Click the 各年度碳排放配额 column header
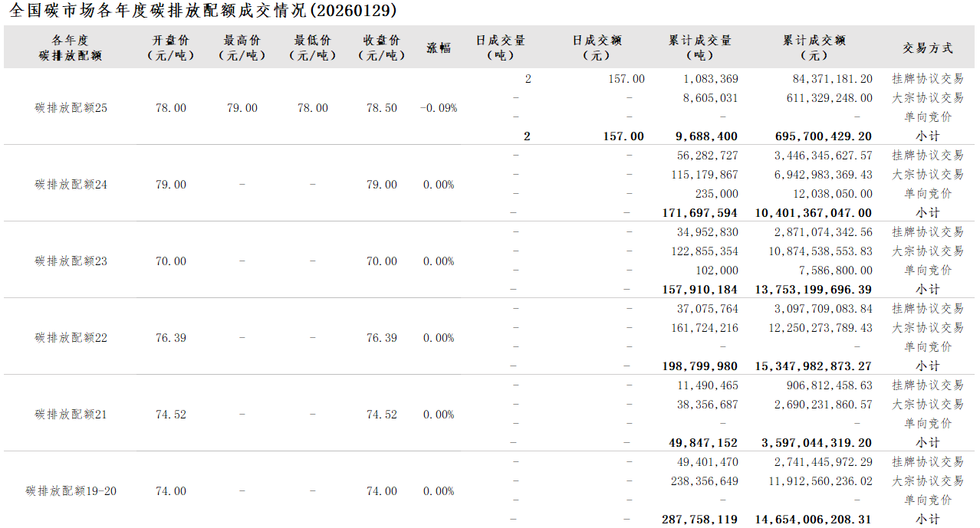Viewport: 980px width, 528px height. pos(71,48)
